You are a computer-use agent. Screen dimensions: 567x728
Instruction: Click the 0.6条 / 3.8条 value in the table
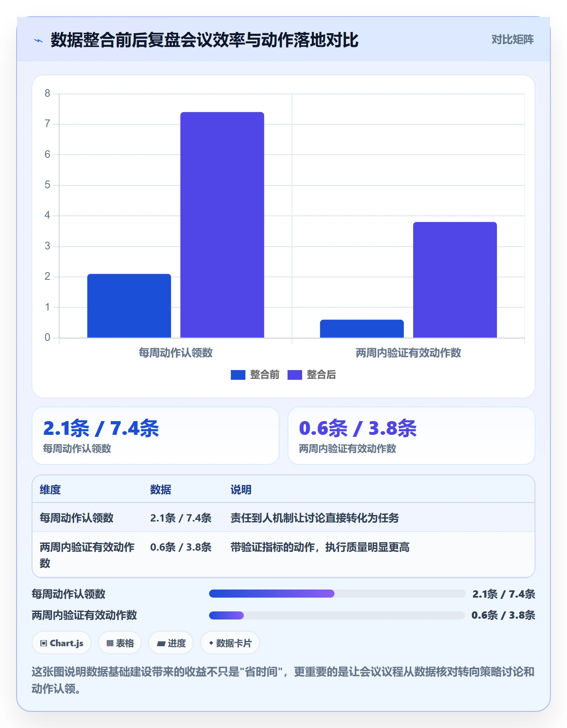[x=181, y=547]
